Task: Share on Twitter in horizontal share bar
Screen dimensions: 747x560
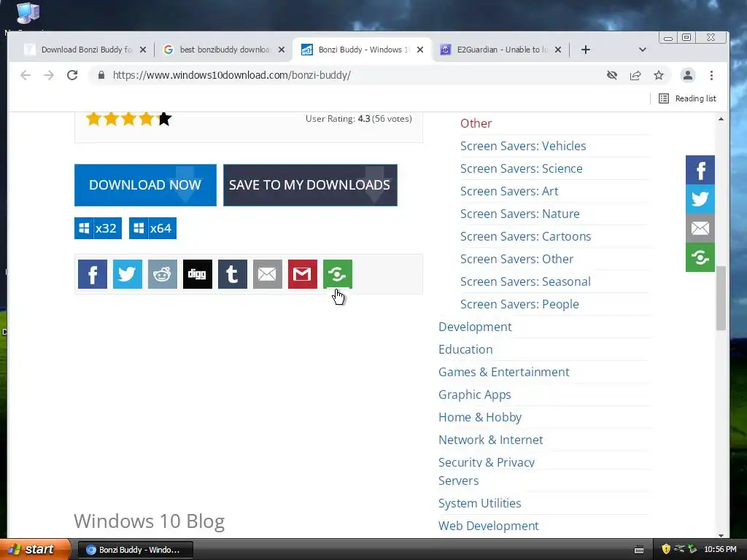Action: [127, 274]
